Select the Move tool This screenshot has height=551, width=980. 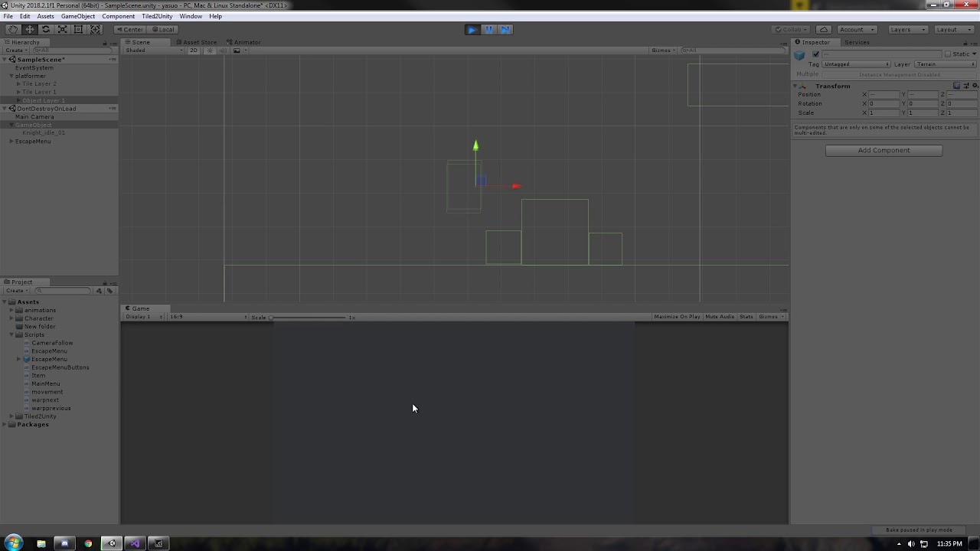[x=29, y=29]
